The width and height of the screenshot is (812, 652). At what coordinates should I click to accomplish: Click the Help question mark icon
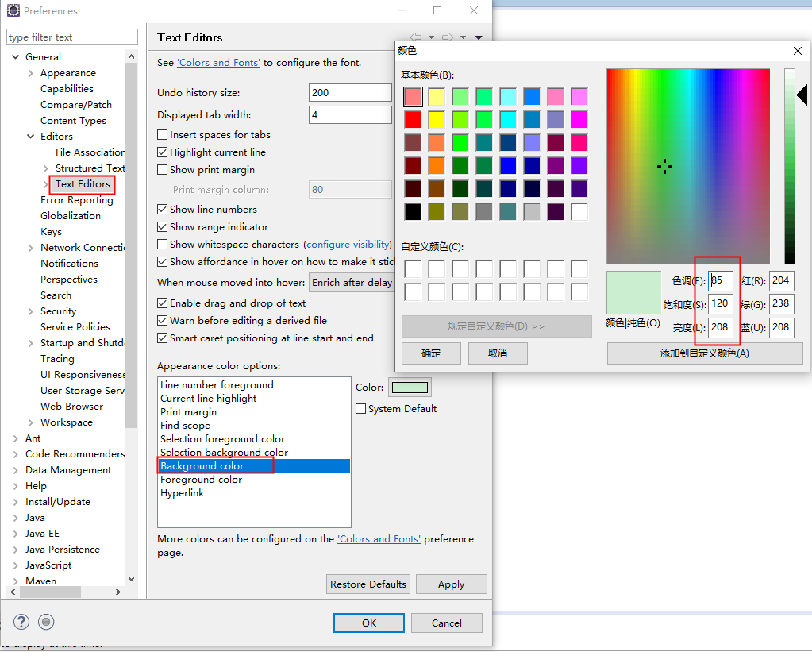pyautogui.click(x=21, y=622)
